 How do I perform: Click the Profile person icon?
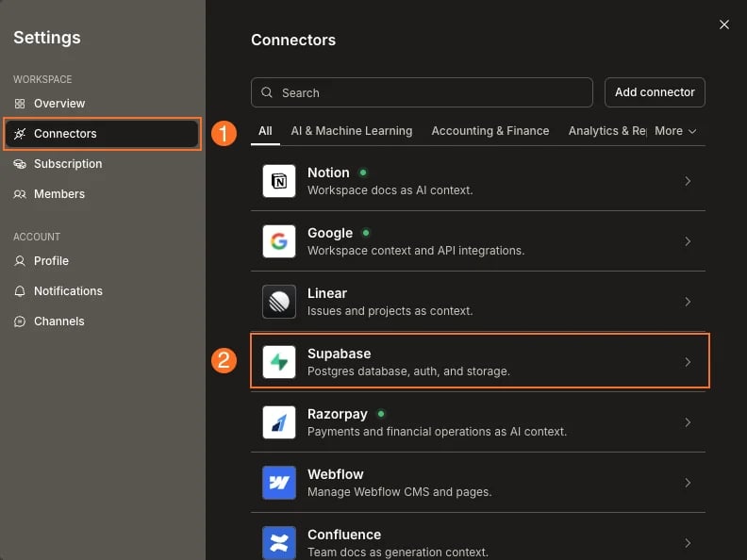coord(20,261)
